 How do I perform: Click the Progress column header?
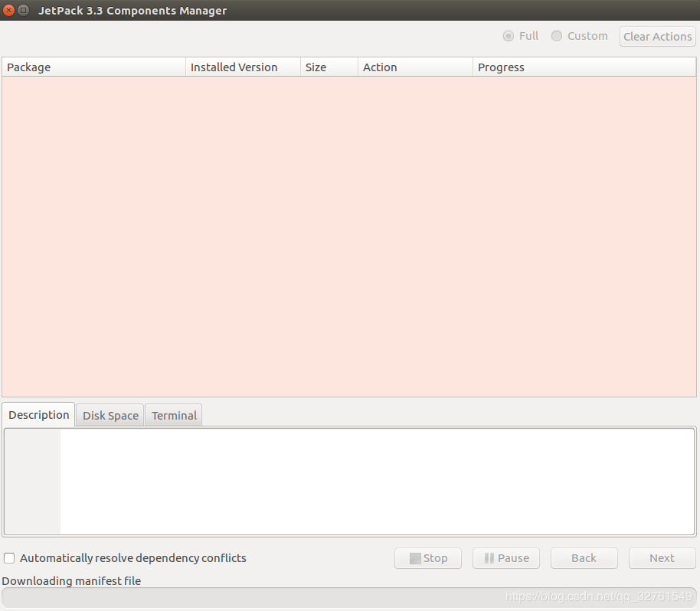[x=584, y=67]
